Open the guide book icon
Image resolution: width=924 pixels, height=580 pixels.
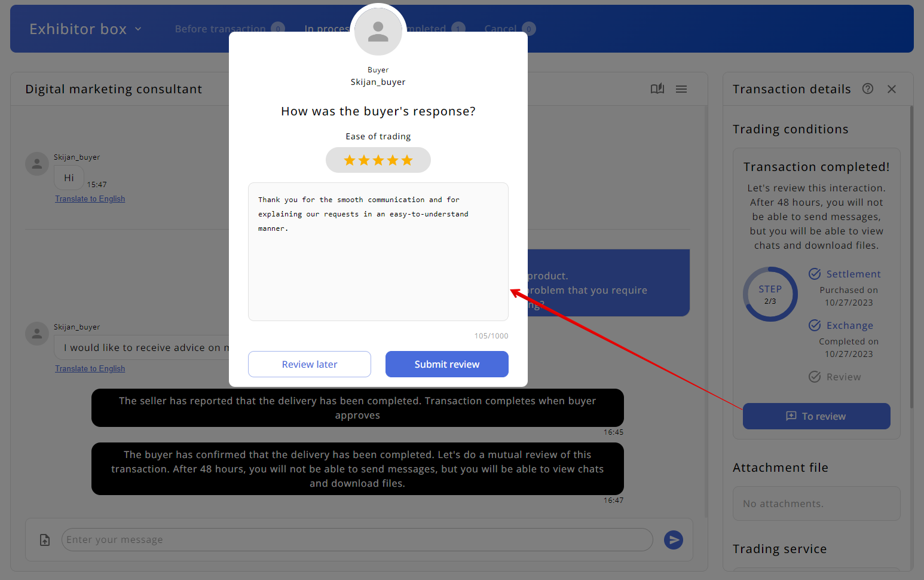click(657, 89)
